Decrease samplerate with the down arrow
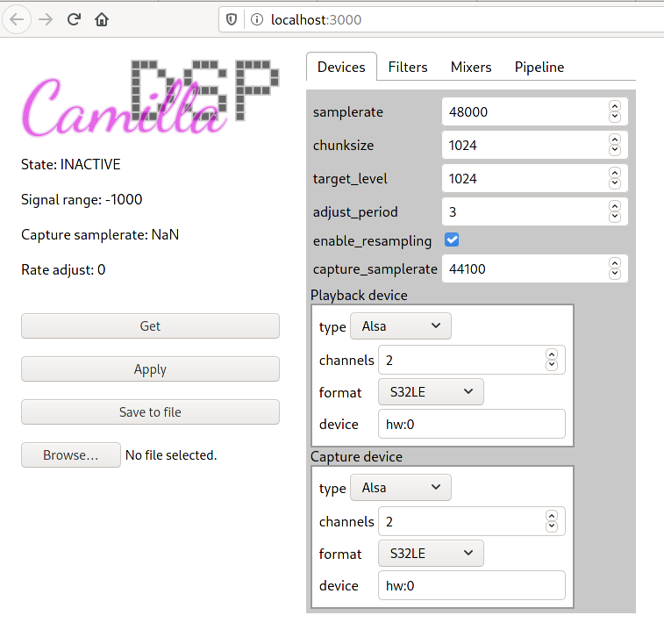 (615, 117)
